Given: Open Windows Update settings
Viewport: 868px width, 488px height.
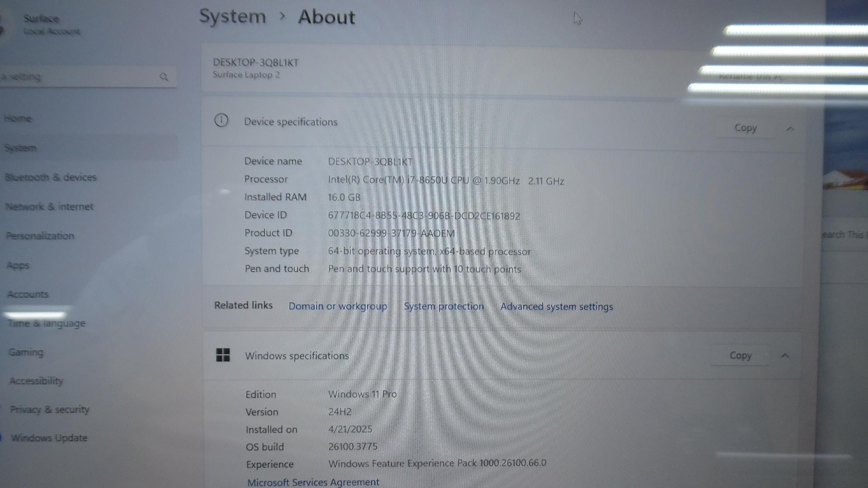Looking at the screenshot, I should 49,438.
